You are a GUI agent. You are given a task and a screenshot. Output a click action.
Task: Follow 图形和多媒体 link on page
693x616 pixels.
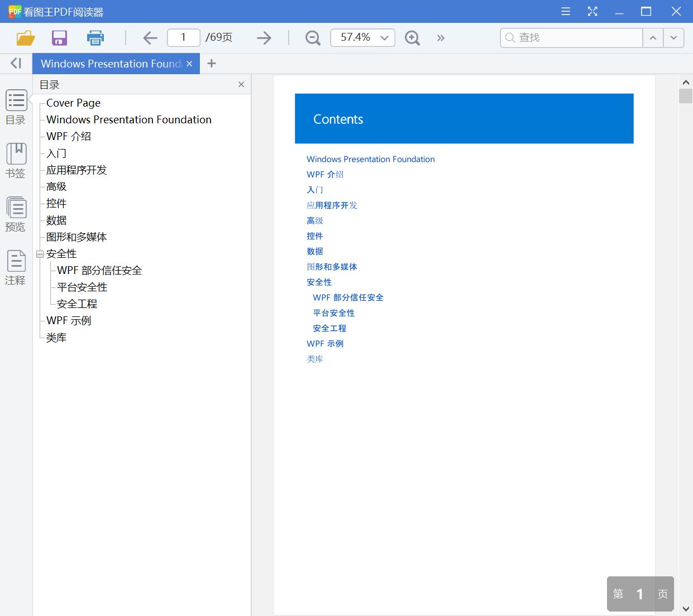[332, 267]
